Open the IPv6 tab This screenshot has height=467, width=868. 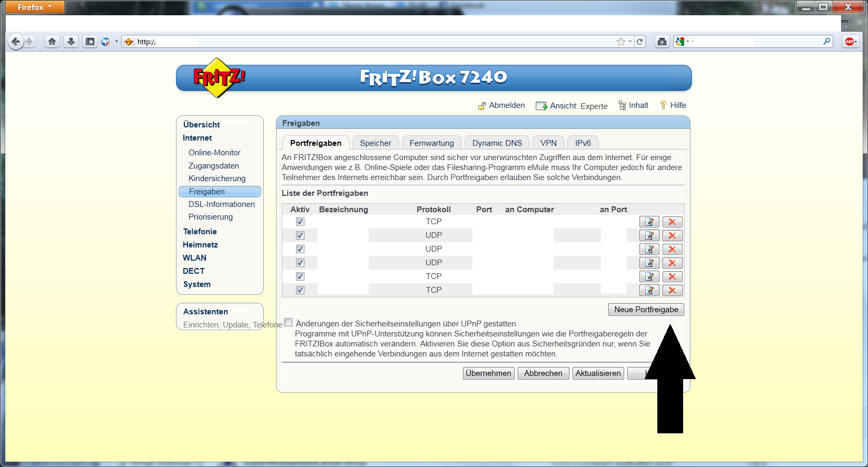click(x=583, y=143)
